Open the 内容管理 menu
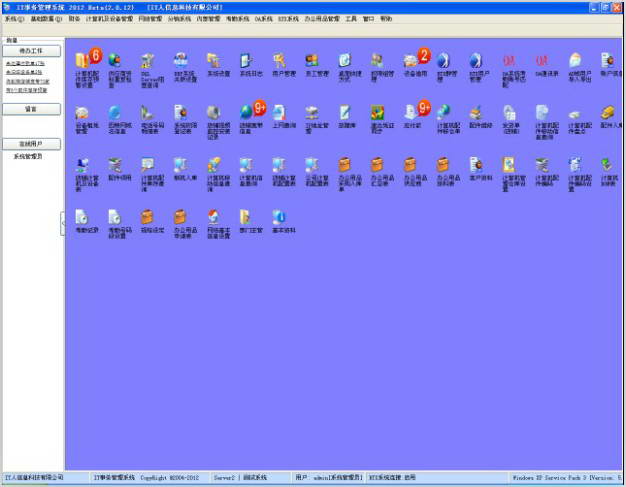 click(x=208, y=19)
